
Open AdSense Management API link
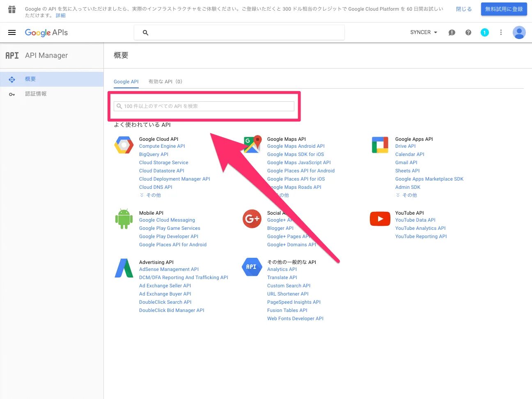(169, 269)
